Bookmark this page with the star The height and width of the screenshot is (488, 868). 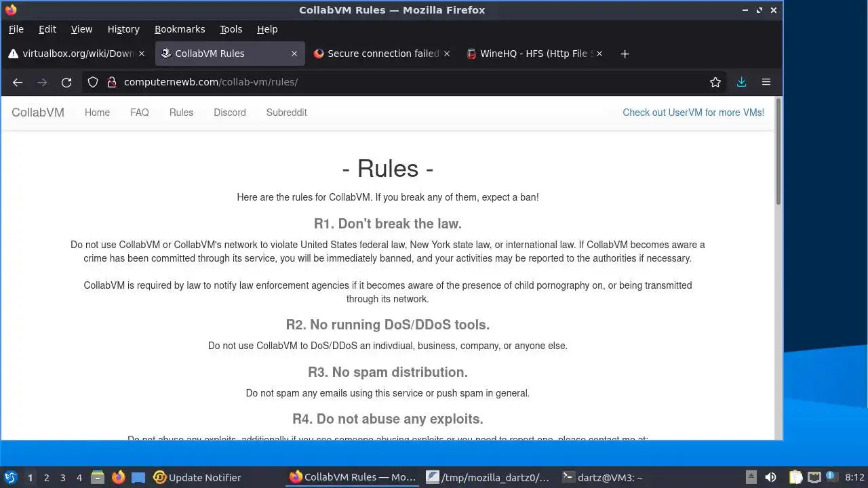(x=715, y=82)
